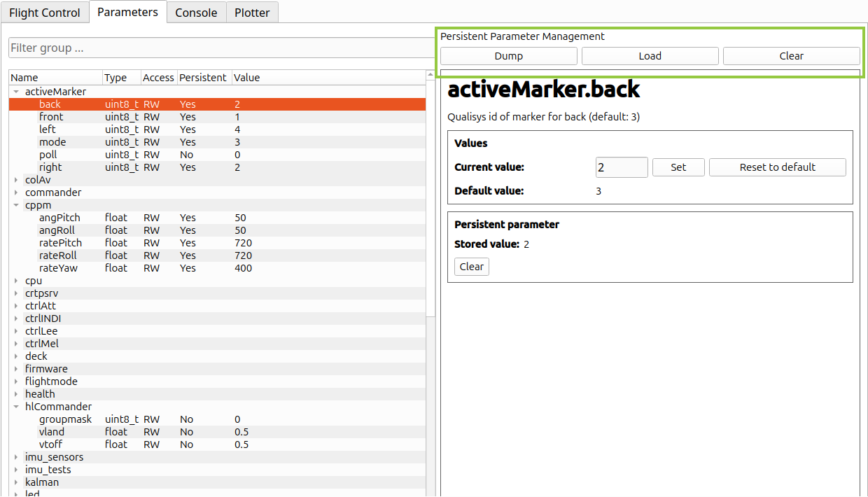Expand the ctrlINDI group
The image size is (868, 497).
point(16,318)
